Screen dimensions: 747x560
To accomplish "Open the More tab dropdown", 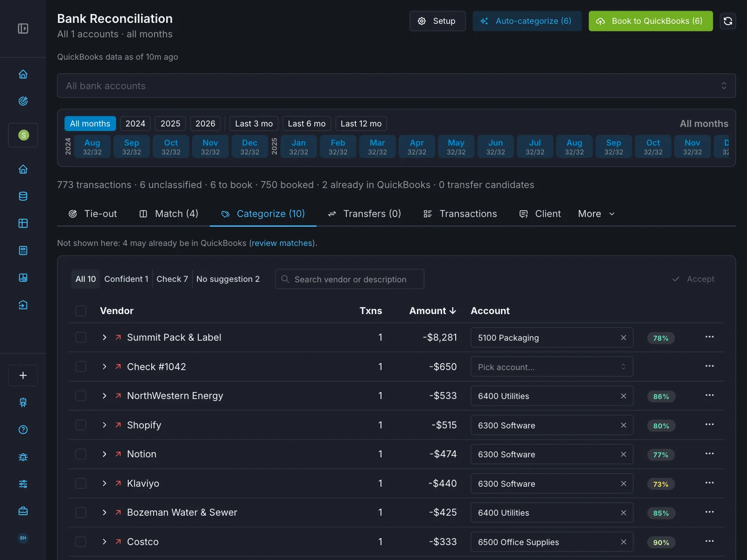I will click(x=596, y=214).
